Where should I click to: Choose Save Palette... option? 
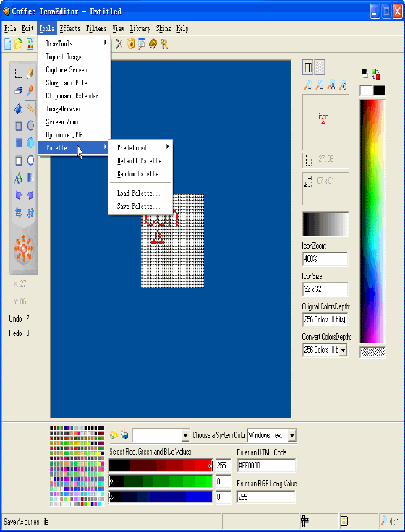(x=140, y=206)
